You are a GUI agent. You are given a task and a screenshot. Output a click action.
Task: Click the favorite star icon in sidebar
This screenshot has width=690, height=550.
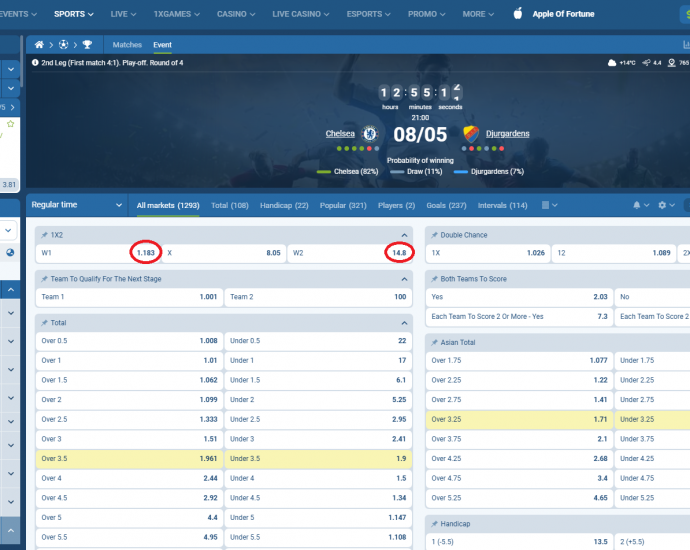click(11, 124)
